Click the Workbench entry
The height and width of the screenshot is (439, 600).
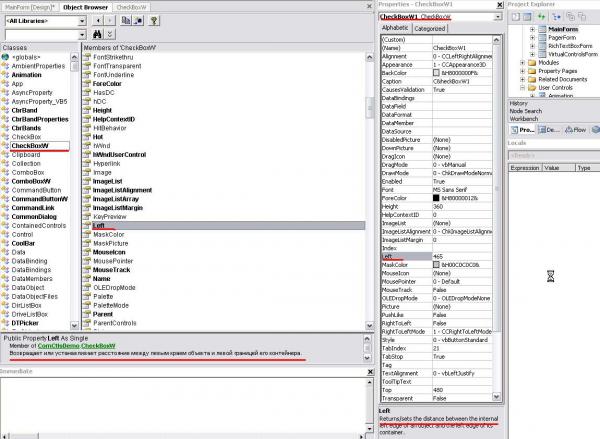pyautogui.click(x=523, y=119)
